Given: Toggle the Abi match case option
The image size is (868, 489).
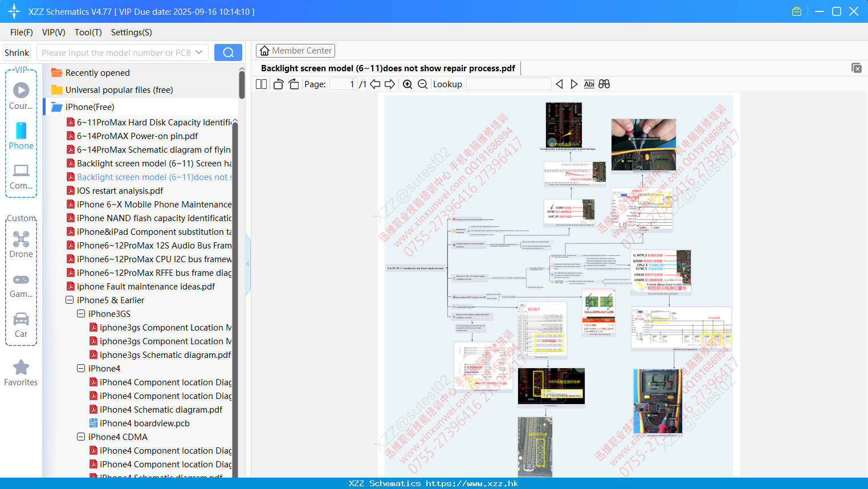Looking at the screenshot, I should pyautogui.click(x=589, y=84).
